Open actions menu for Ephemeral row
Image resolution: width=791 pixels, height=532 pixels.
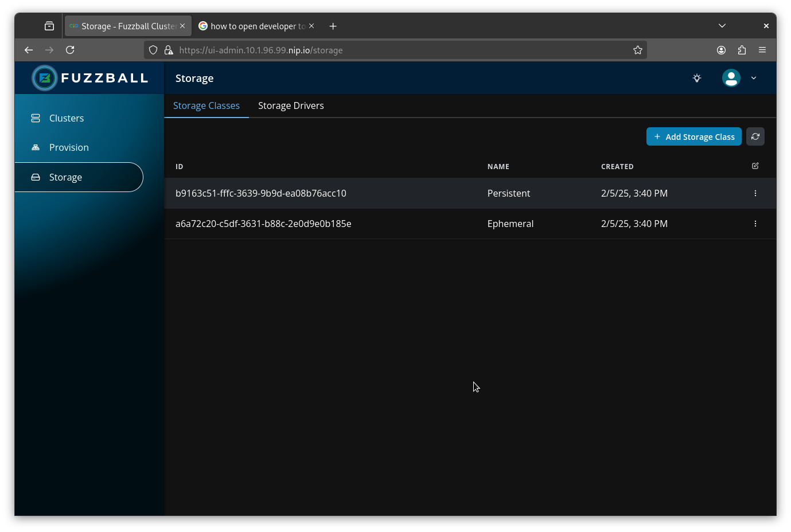point(755,224)
